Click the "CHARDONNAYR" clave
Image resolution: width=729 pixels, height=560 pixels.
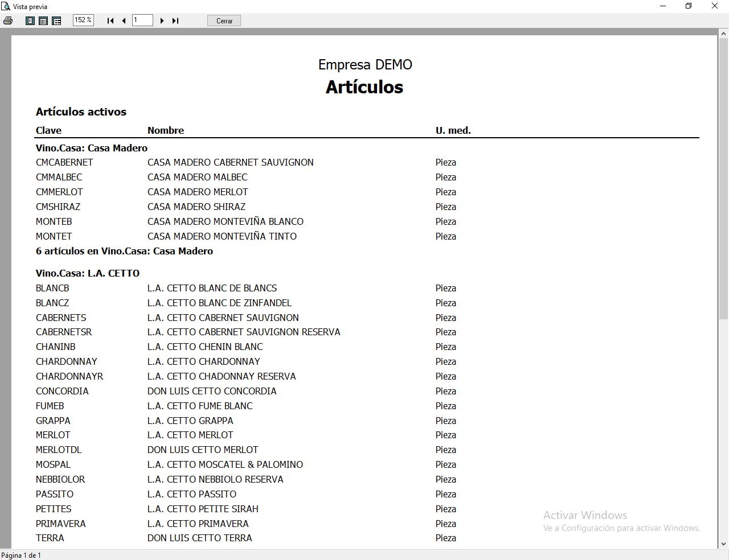tap(69, 376)
